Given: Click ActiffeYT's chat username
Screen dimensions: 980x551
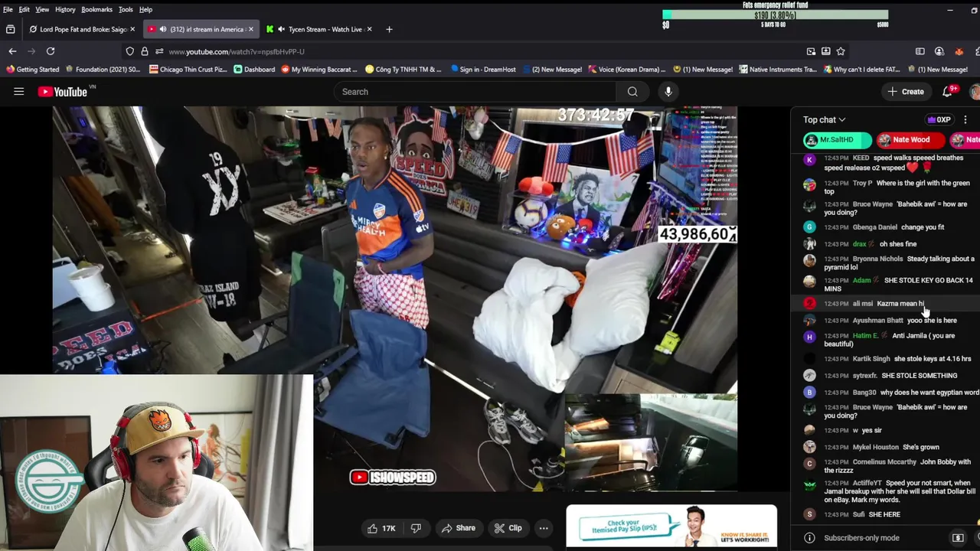Looking at the screenshot, I should pos(867,484).
